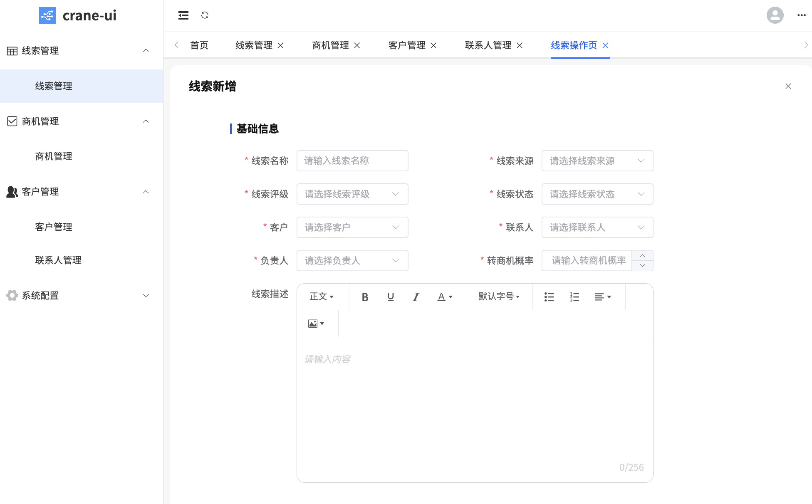This screenshot has width=812, height=504.
Task: Toggle the sidebar collapse hamburger icon
Action: pos(183,15)
